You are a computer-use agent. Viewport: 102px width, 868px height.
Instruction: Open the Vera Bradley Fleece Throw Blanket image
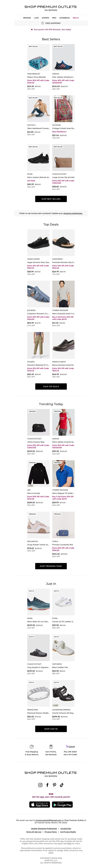pos(38,58)
